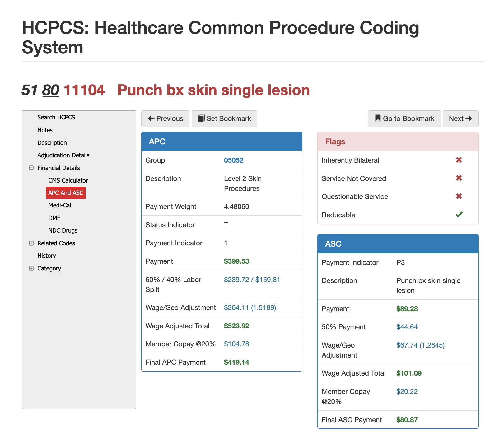The image size is (504, 439).
Task: Toggle the Questionable Service flag
Action: [x=459, y=196]
